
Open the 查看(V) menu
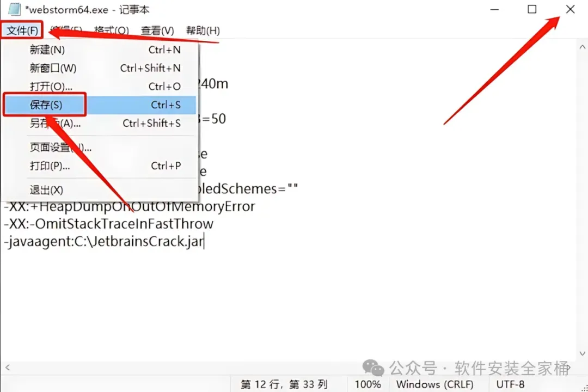tap(157, 30)
